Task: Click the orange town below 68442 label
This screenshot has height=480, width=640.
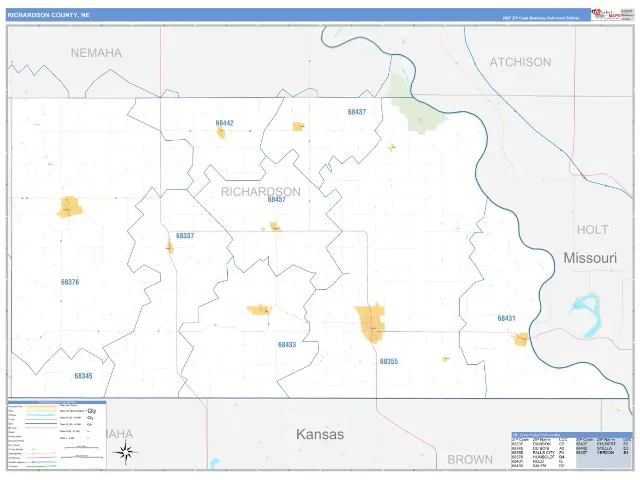Action: click(x=221, y=132)
